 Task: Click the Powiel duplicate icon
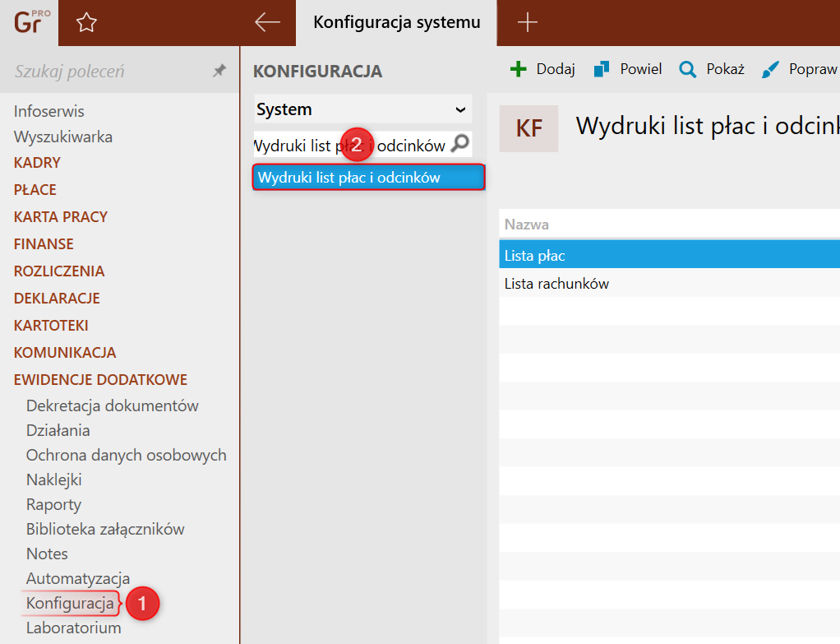pyautogui.click(x=601, y=68)
